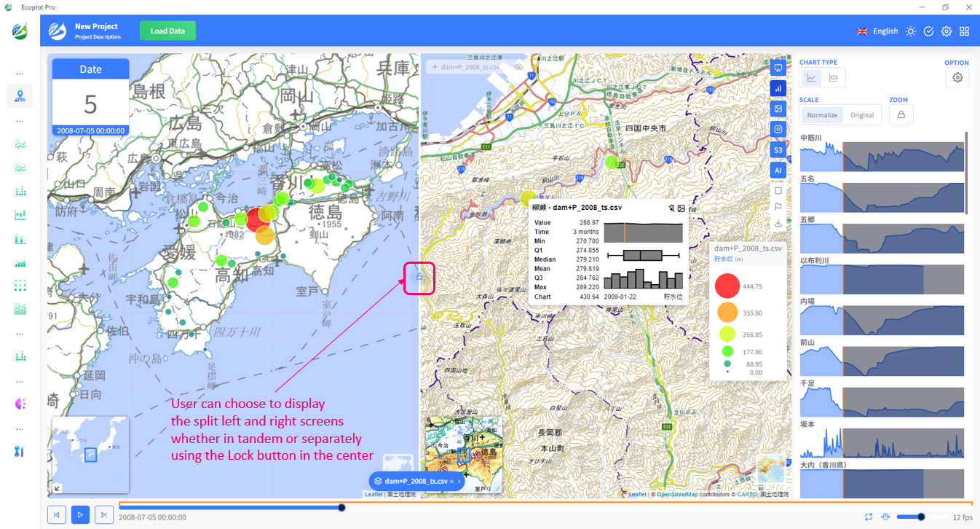Toggle the bar chart icon on map toolbar
Screen dimensions: 980x529
778,88
